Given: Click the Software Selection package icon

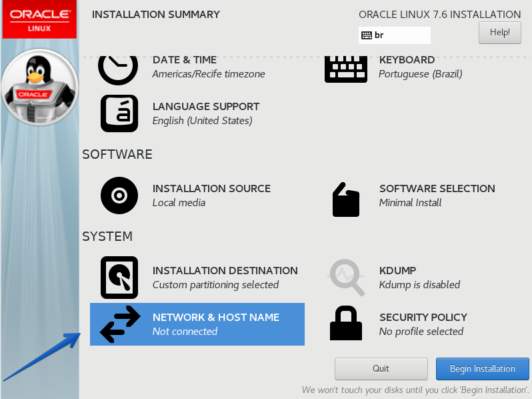Looking at the screenshot, I should click(345, 199).
